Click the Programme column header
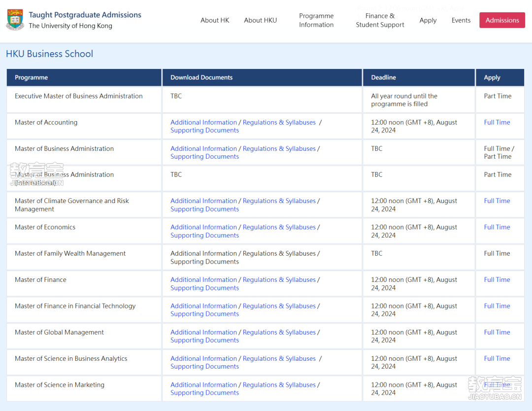This screenshot has height=411, width=532. click(84, 77)
